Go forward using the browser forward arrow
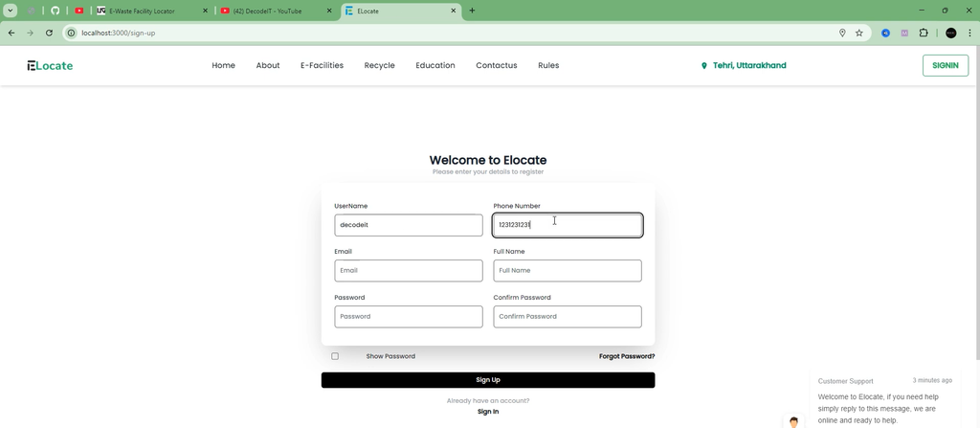 (x=30, y=33)
